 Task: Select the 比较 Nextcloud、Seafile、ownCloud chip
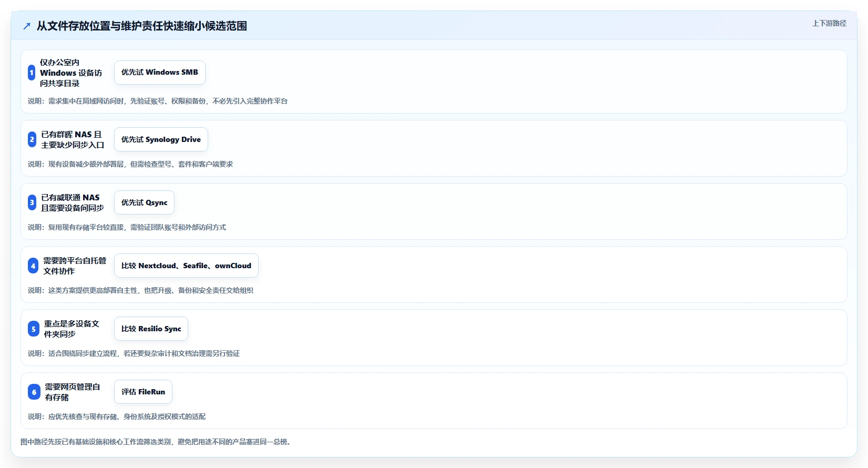[x=186, y=266]
